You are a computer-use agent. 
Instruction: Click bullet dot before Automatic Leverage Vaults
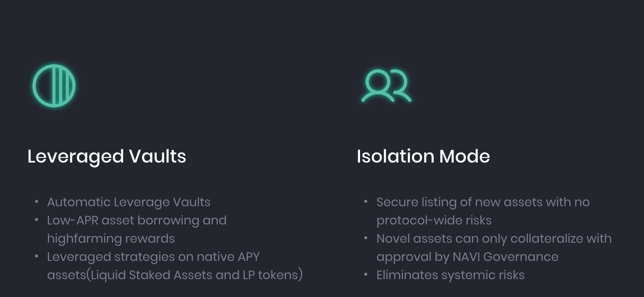click(x=36, y=201)
